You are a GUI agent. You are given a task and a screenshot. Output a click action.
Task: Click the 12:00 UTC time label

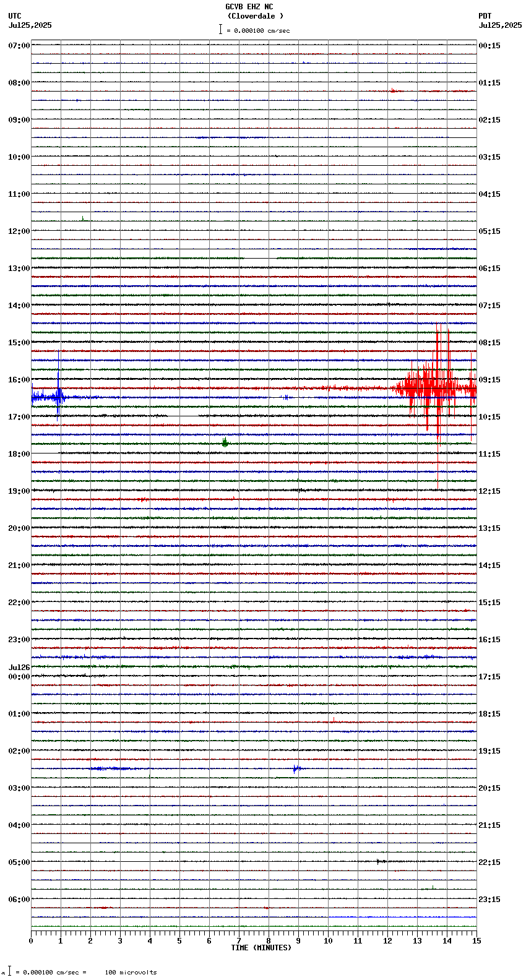(19, 231)
